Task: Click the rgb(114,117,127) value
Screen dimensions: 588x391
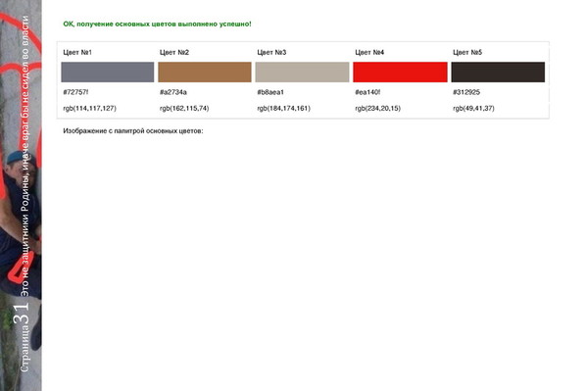Action: click(89, 109)
